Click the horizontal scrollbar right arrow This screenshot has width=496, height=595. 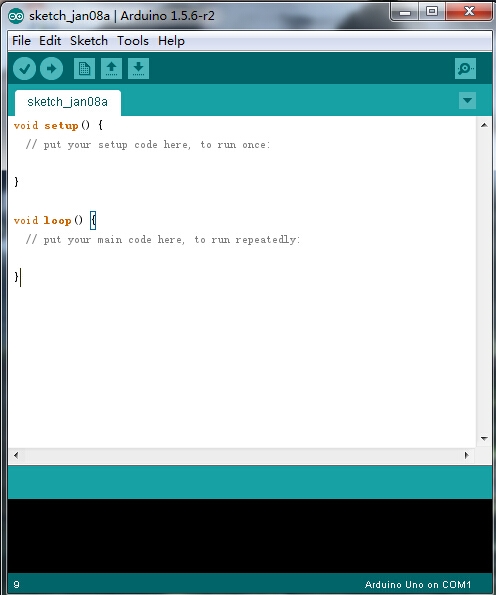[x=467, y=455]
